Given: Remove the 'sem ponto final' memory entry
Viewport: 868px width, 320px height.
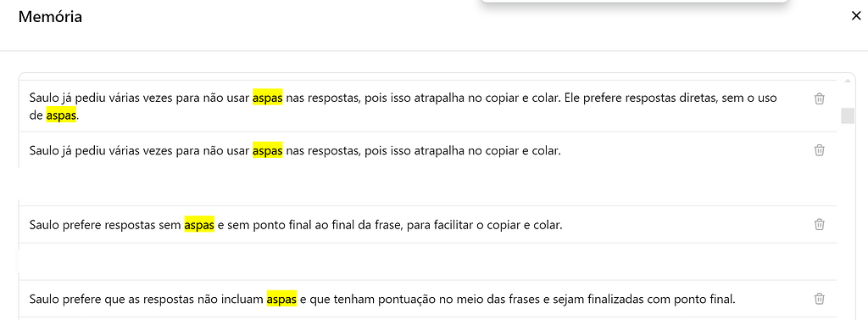Looking at the screenshot, I should [x=820, y=224].
